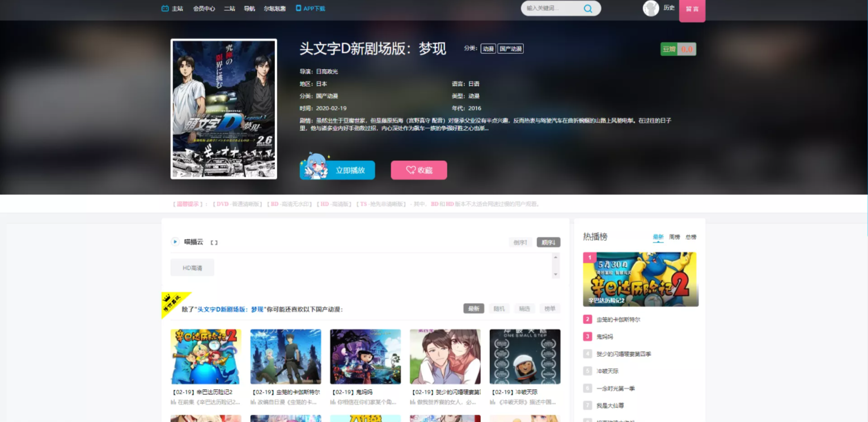This screenshot has height=422, width=868.
Task: Click the search keyword input field
Action: [x=550, y=8]
